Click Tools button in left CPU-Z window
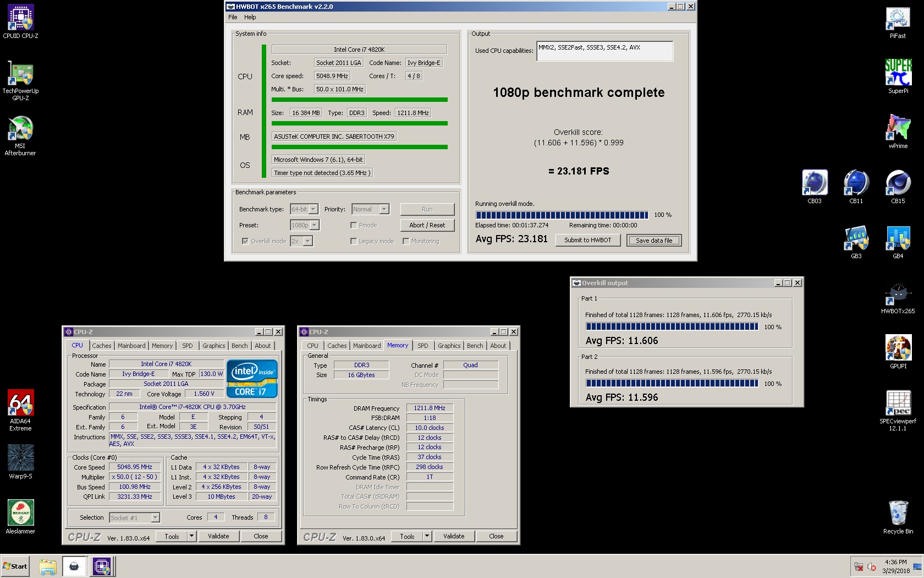Screen dimensions: 924x578 (172, 536)
